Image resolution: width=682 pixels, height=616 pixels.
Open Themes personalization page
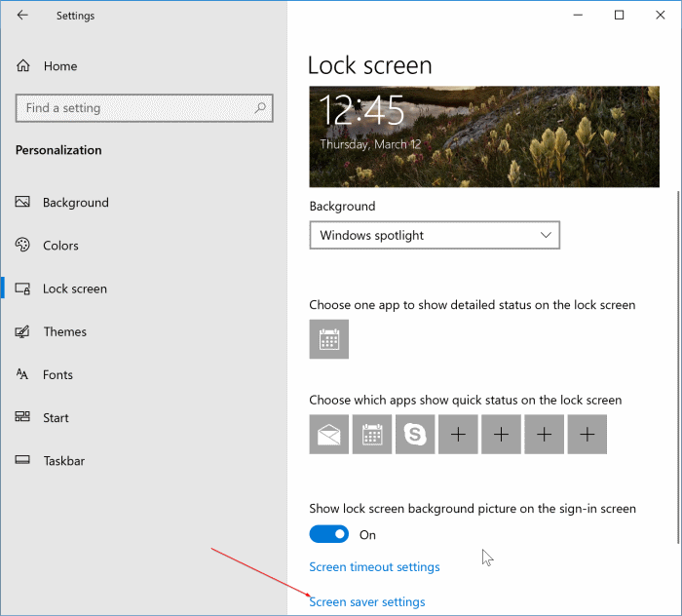(x=65, y=331)
